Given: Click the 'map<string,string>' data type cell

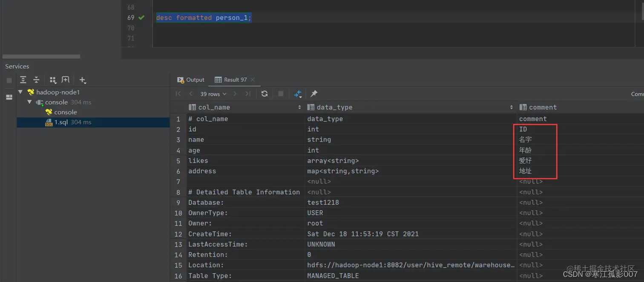Looking at the screenshot, I should pyautogui.click(x=411, y=171).
